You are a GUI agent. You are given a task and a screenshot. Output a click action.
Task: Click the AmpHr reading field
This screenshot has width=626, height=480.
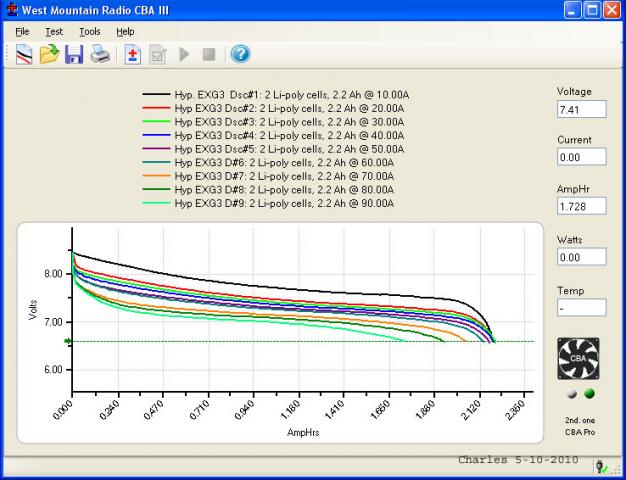click(581, 207)
